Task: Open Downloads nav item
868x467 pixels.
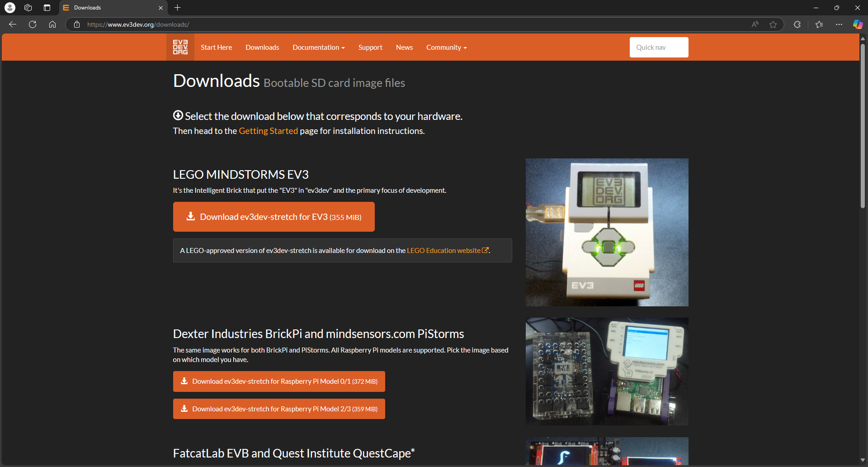Action: (x=262, y=48)
